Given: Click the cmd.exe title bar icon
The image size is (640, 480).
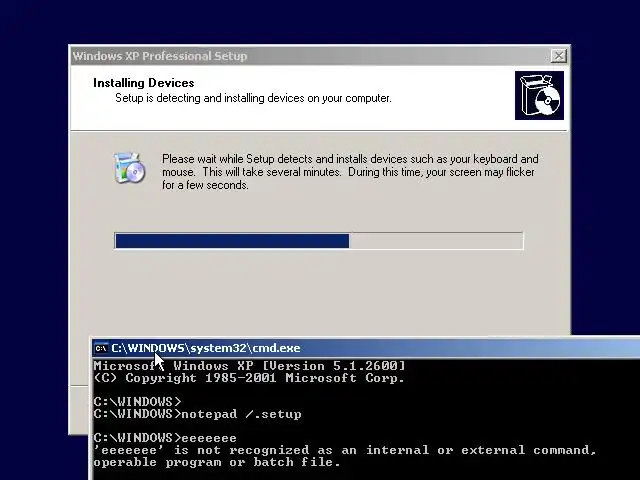Looking at the screenshot, I should tap(101, 348).
